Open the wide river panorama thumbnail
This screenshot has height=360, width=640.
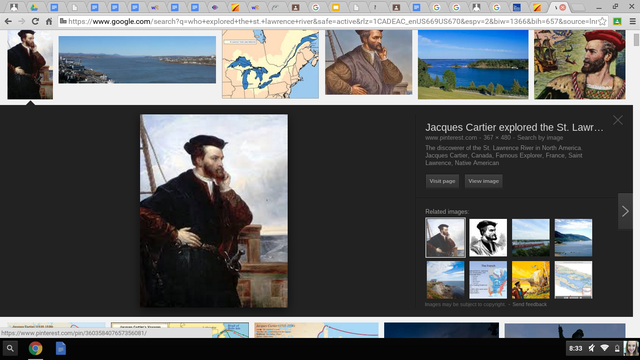137,60
